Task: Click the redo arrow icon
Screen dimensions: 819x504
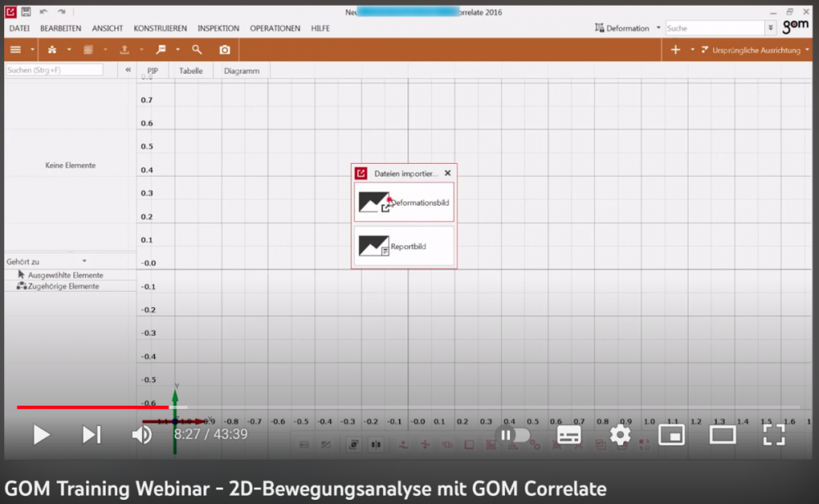Action: [x=61, y=11]
